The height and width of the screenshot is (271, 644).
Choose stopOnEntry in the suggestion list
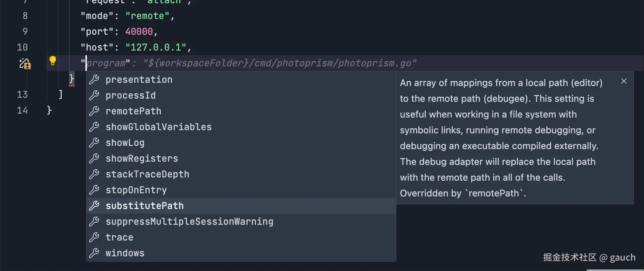136,190
